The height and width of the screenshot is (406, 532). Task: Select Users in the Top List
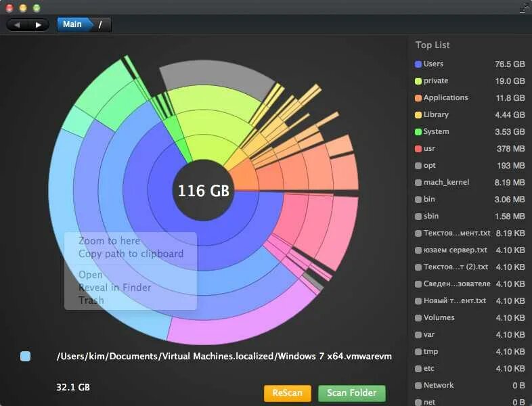coord(470,64)
